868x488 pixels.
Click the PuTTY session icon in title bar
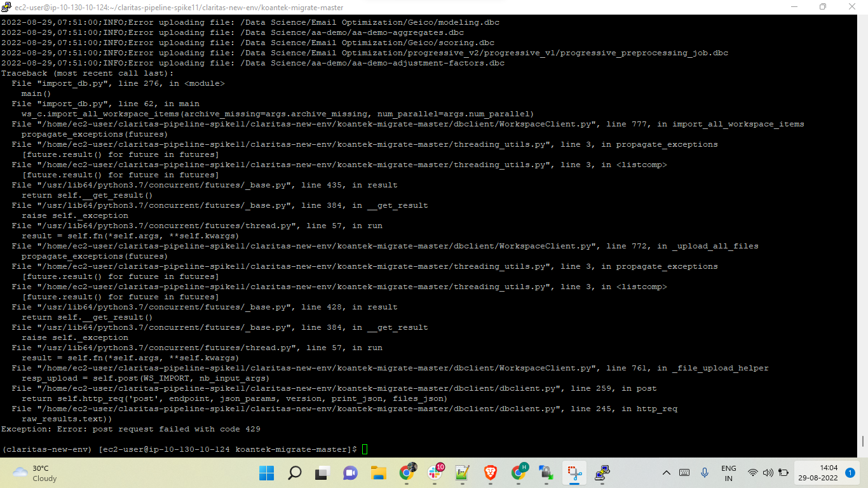[x=6, y=7]
